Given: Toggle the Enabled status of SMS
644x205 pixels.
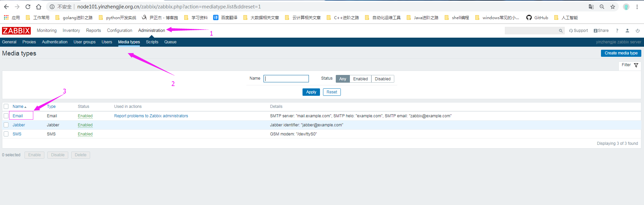Looking at the screenshot, I should click(85, 134).
